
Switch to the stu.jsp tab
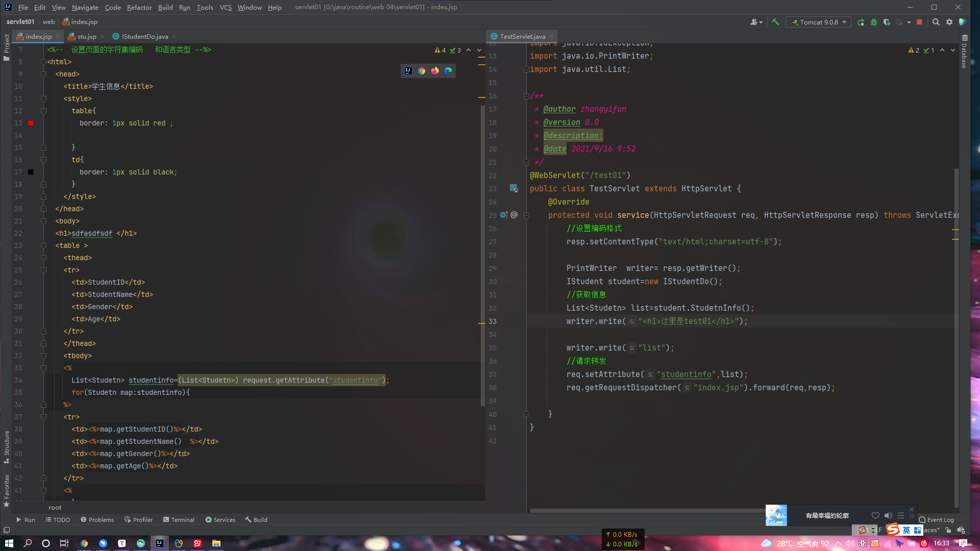pos(86,36)
